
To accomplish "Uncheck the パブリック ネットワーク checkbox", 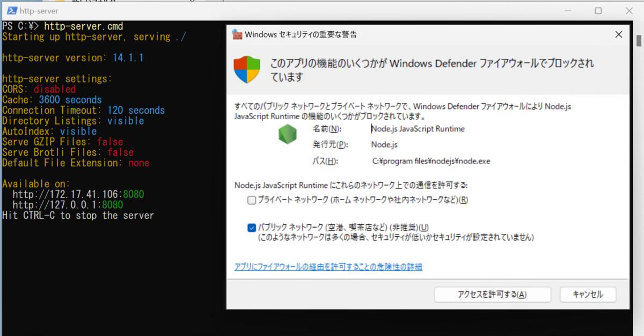I will [252, 228].
